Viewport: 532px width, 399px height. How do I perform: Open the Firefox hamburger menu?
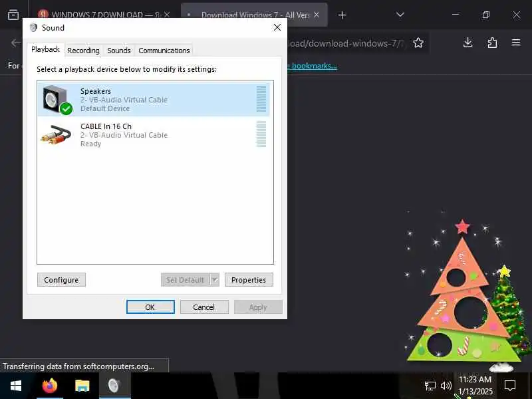click(x=516, y=43)
